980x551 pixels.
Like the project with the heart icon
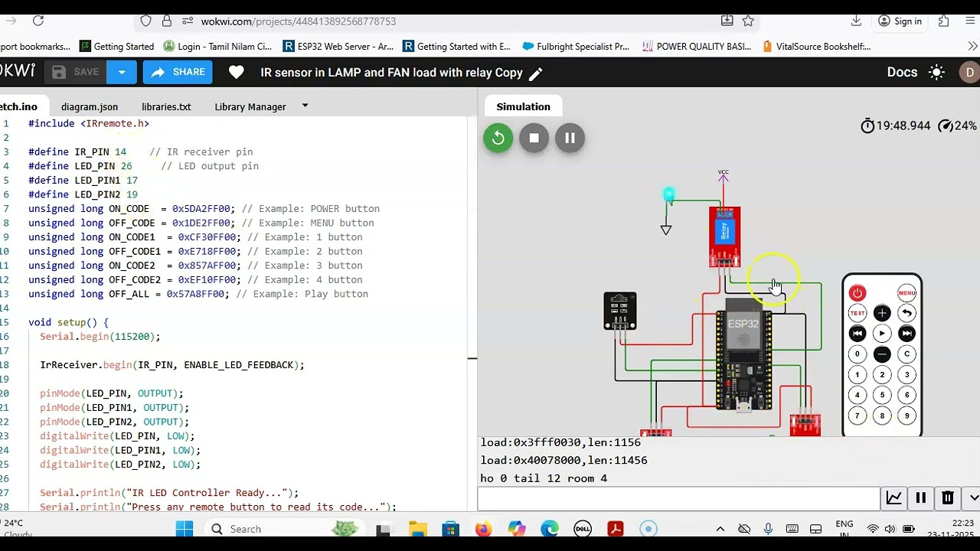[237, 73]
